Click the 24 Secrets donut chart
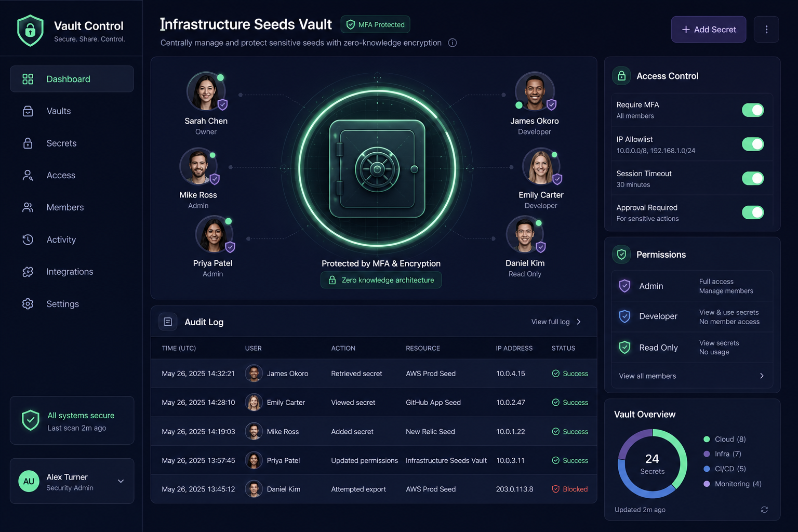Screen dimensions: 798x532 point(652,463)
